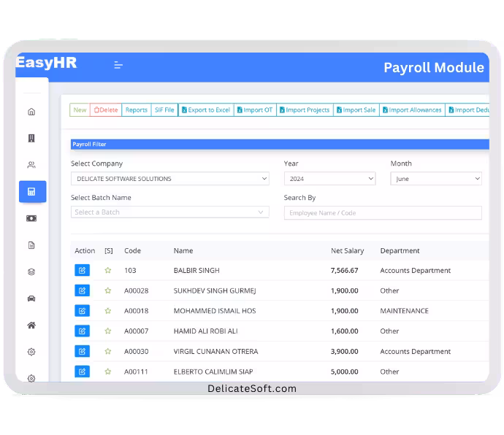Toggle star for code A00007 row
This screenshot has width=504, height=435.
(108, 331)
